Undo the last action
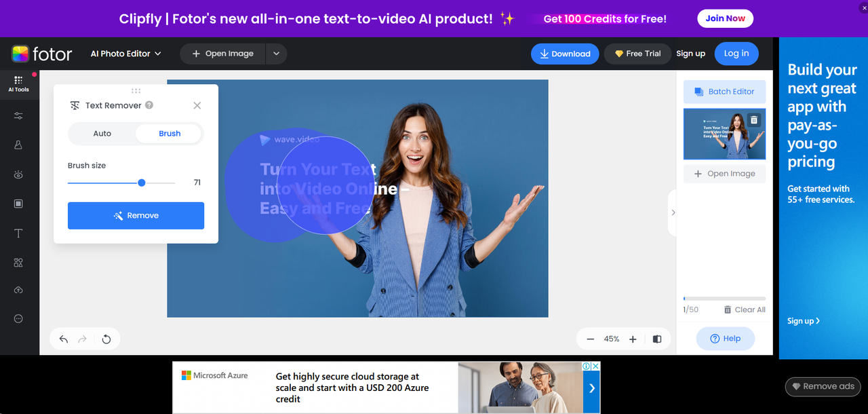The width and height of the screenshot is (868, 414). click(64, 339)
